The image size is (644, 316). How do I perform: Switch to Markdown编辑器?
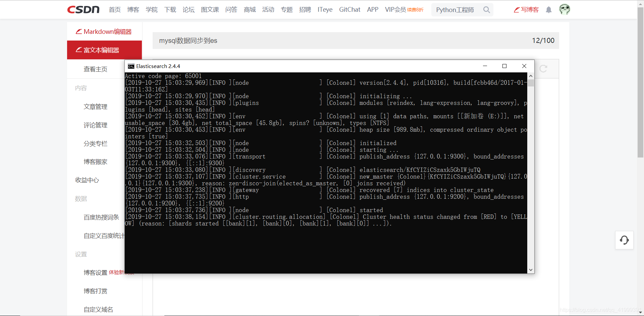click(104, 31)
